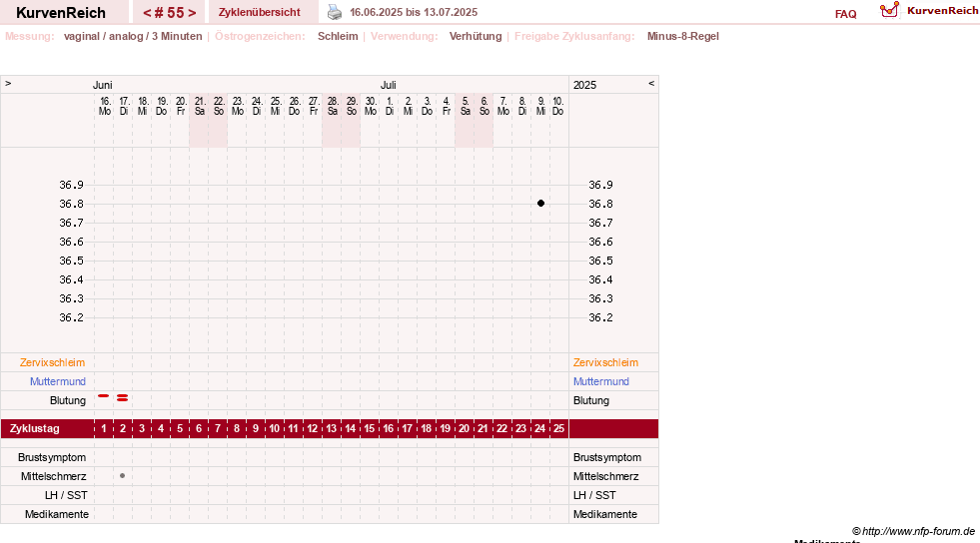
Task: Click the right-side Muttermund label
Action: coord(601,381)
